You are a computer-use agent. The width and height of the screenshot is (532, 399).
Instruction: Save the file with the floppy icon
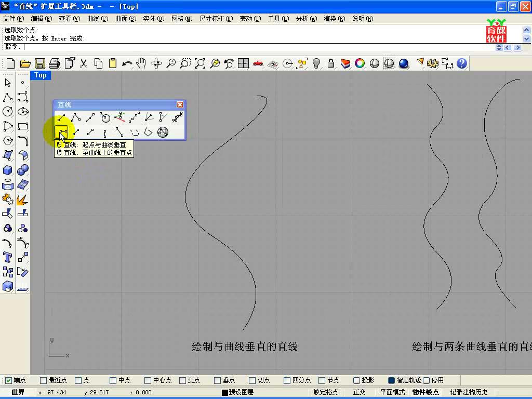click(x=40, y=63)
